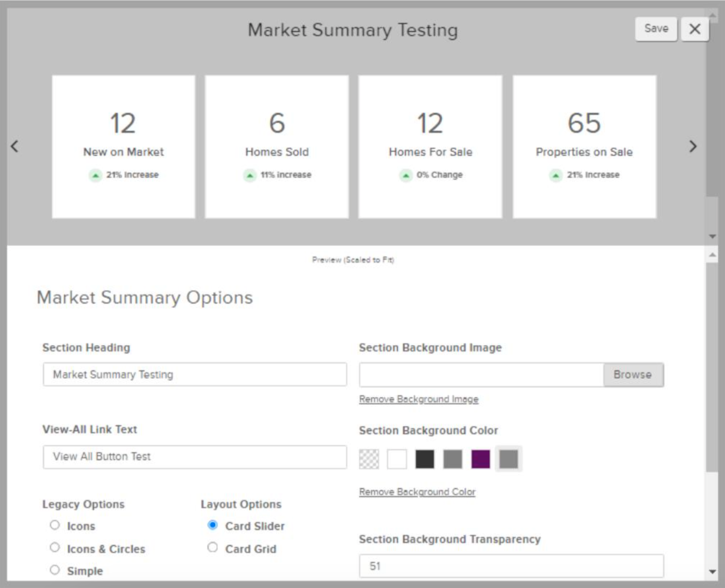
Task: Choose the Simple legacy option
Action: pos(55,570)
